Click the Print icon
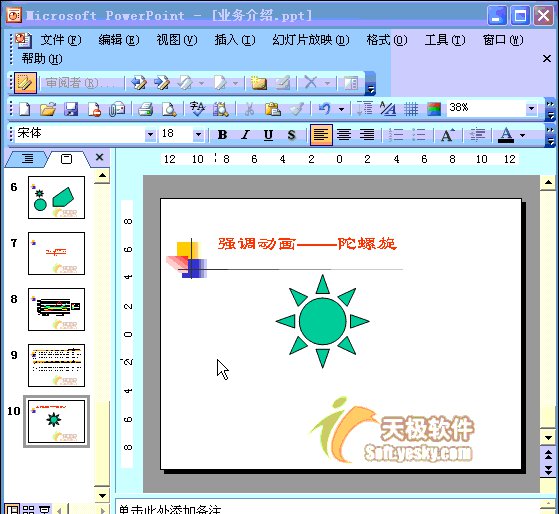This screenshot has width=559, height=514. click(145, 109)
